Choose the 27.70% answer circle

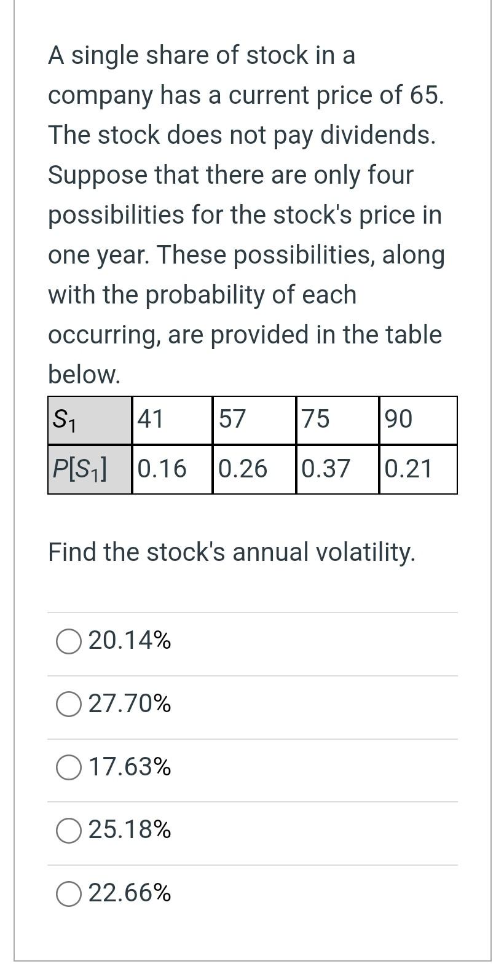69,704
